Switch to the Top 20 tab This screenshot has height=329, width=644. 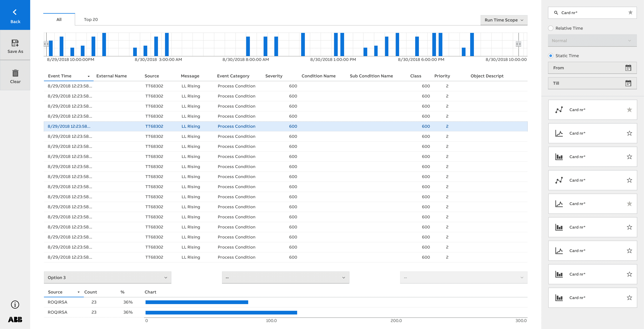coord(91,20)
